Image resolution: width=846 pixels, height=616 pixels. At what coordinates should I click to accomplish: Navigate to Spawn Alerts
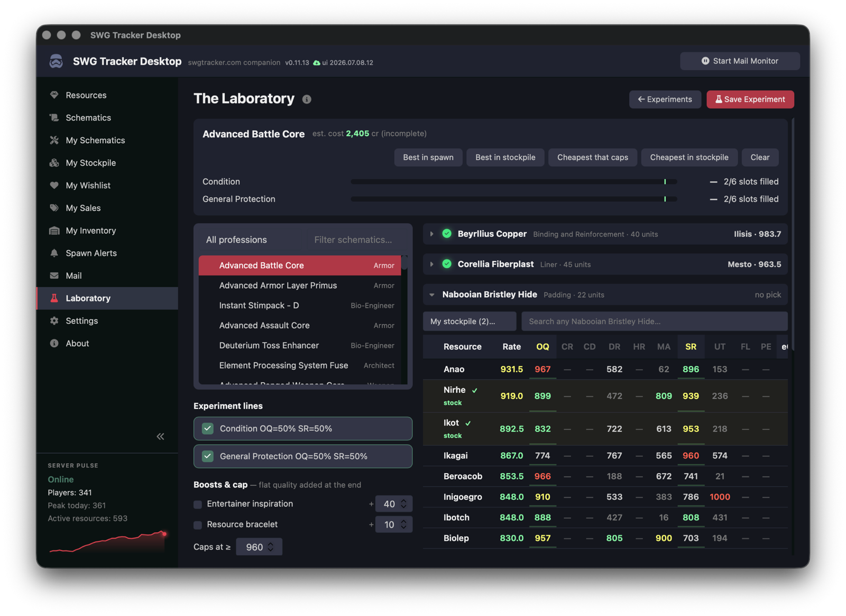pyautogui.click(x=107, y=253)
